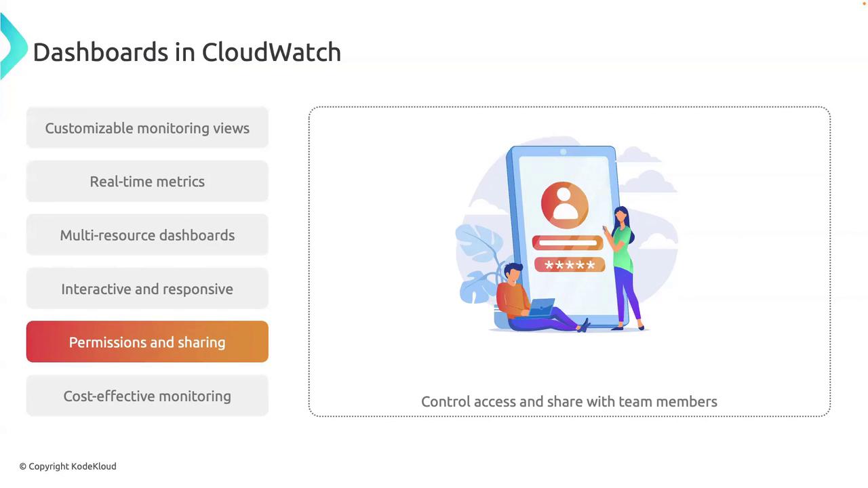Select Interactive and responsive item

pos(147,289)
